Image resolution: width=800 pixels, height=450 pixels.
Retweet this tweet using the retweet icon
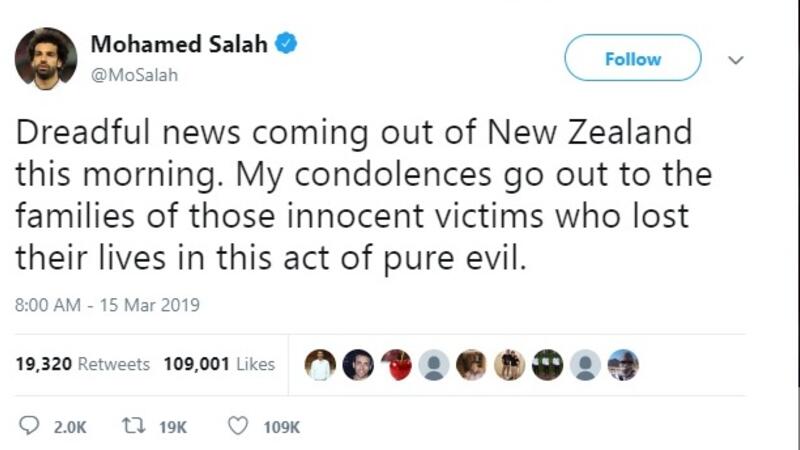click(x=130, y=426)
